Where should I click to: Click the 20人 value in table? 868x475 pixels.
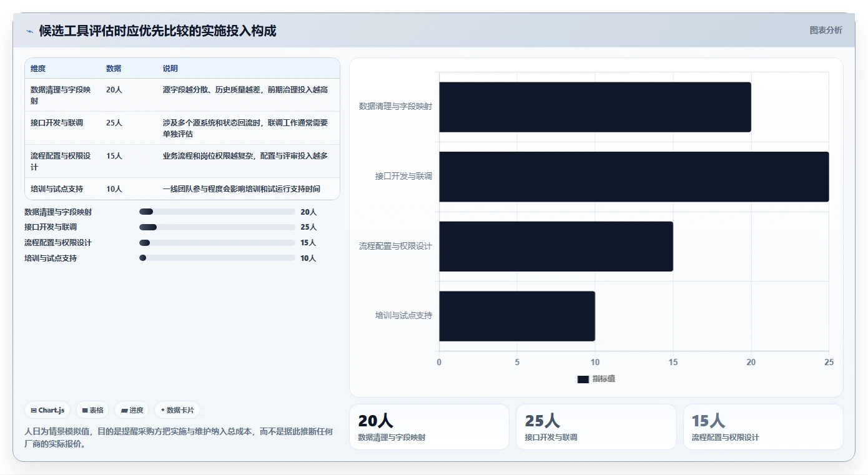pyautogui.click(x=114, y=90)
